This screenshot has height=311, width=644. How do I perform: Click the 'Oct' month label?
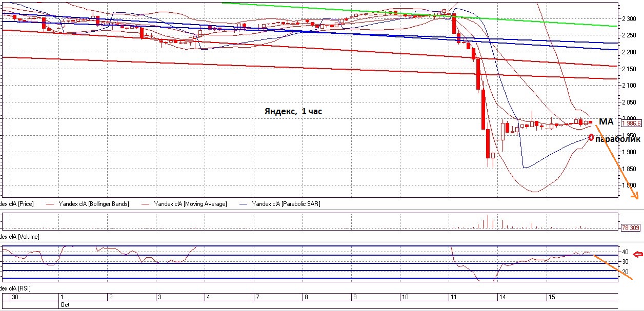[x=64, y=304]
